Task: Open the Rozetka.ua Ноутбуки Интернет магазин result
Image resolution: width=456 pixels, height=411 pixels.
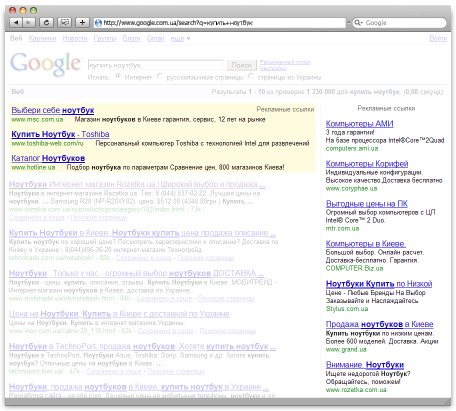Action: pyautogui.click(x=137, y=184)
